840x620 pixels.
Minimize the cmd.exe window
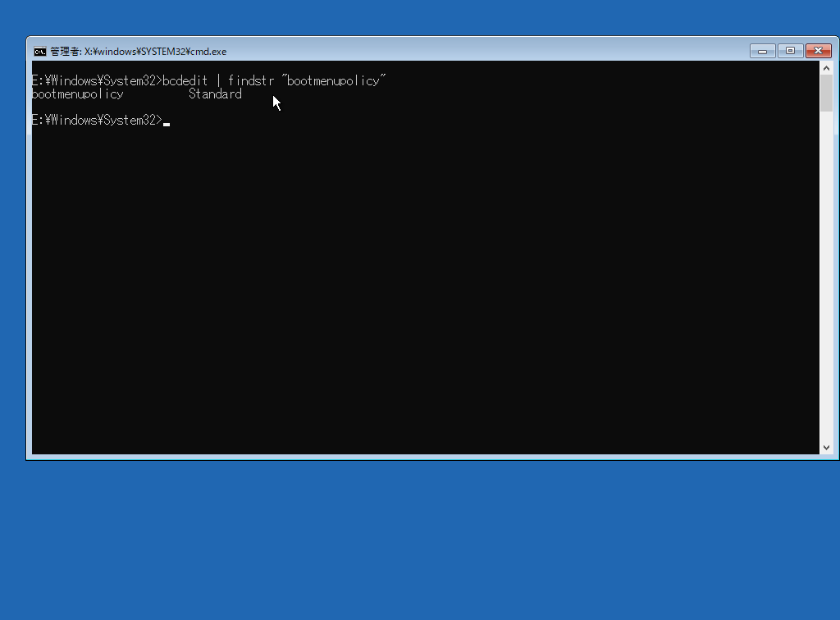pyautogui.click(x=762, y=51)
